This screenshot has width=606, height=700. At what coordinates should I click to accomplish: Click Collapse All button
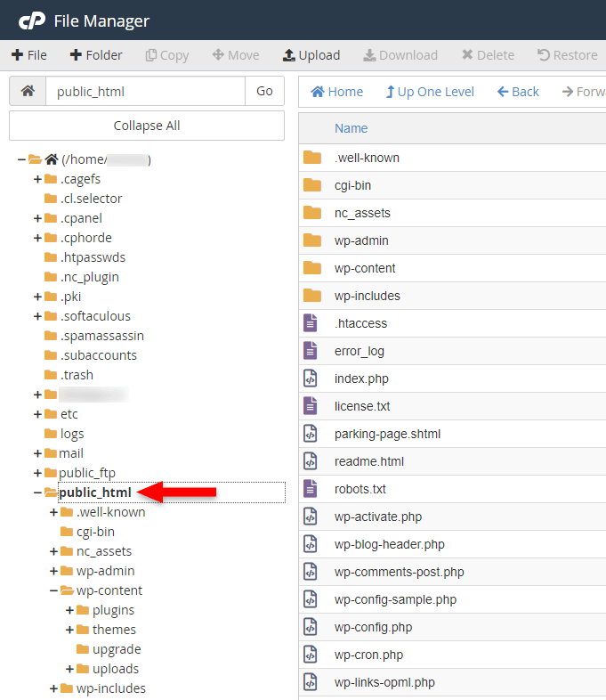point(147,126)
